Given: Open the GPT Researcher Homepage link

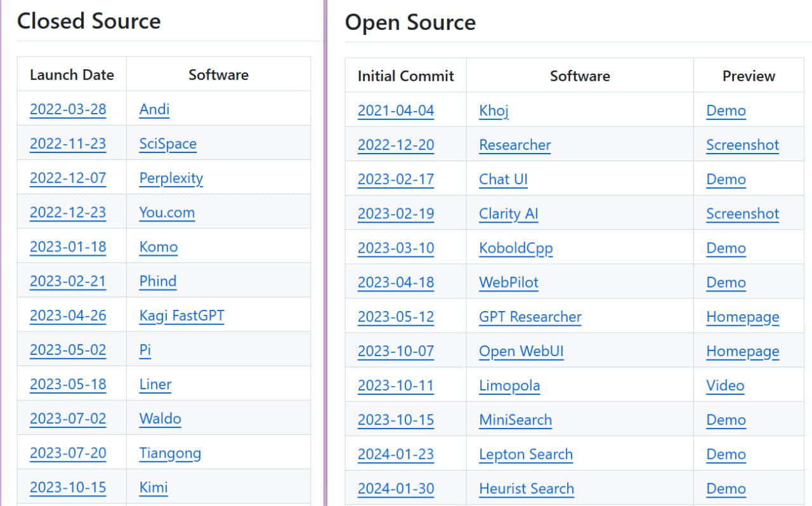Looking at the screenshot, I should pyautogui.click(x=743, y=317).
